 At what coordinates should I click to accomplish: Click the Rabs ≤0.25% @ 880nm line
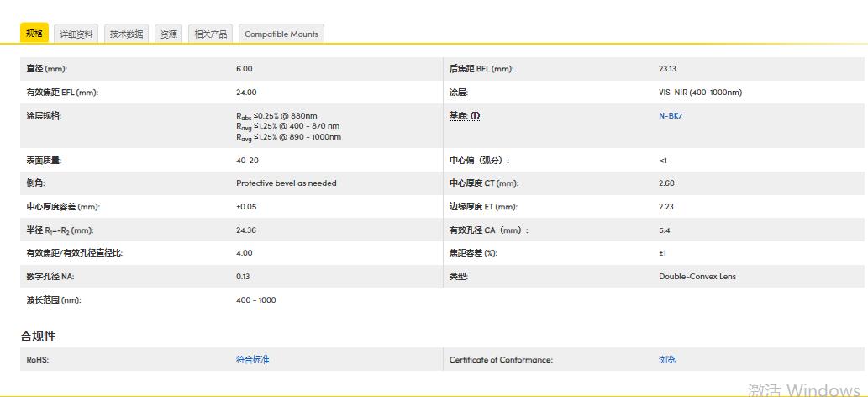(276, 116)
